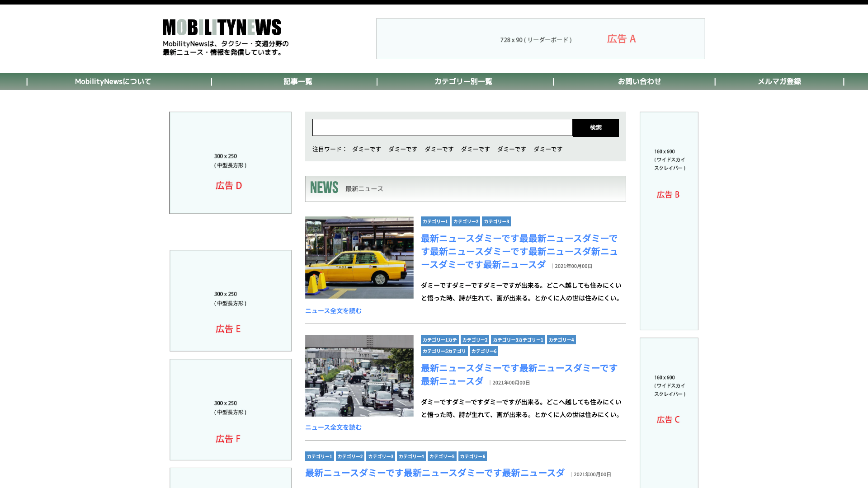Go to the 記事一覧 page

coord(298,82)
